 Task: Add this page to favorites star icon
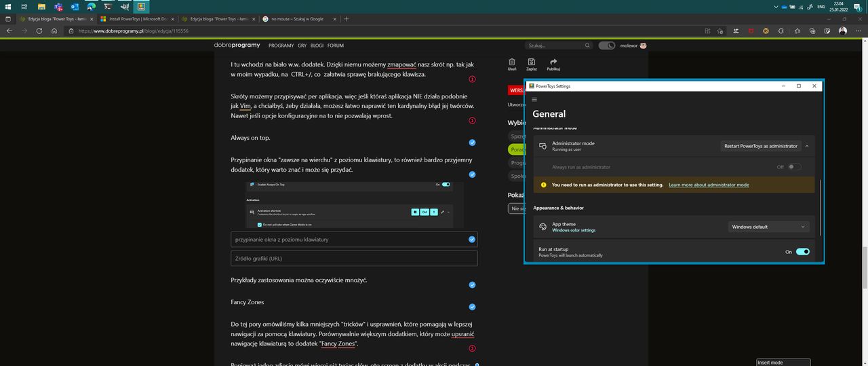(720, 31)
